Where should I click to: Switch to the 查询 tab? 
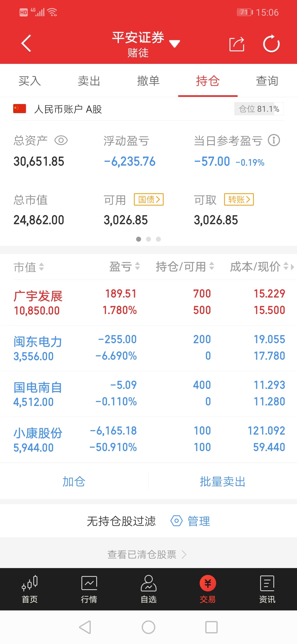pyautogui.click(x=267, y=81)
